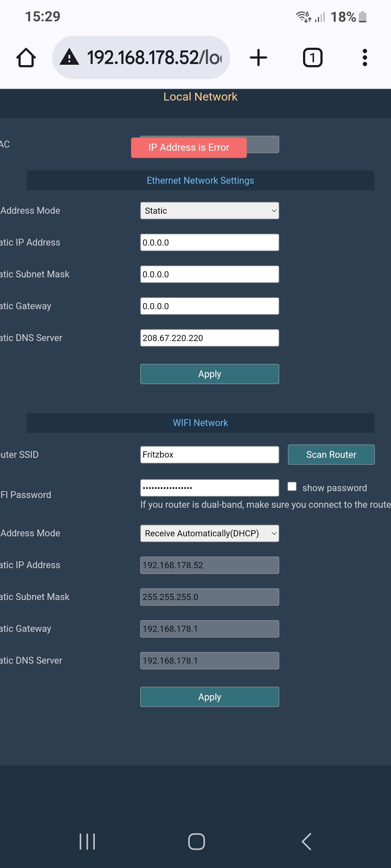Image resolution: width=391 pixels, height=868 pixels.
Task: Open the Ethernet Address Mode Static dropdown
Action: tap(210, 210)
